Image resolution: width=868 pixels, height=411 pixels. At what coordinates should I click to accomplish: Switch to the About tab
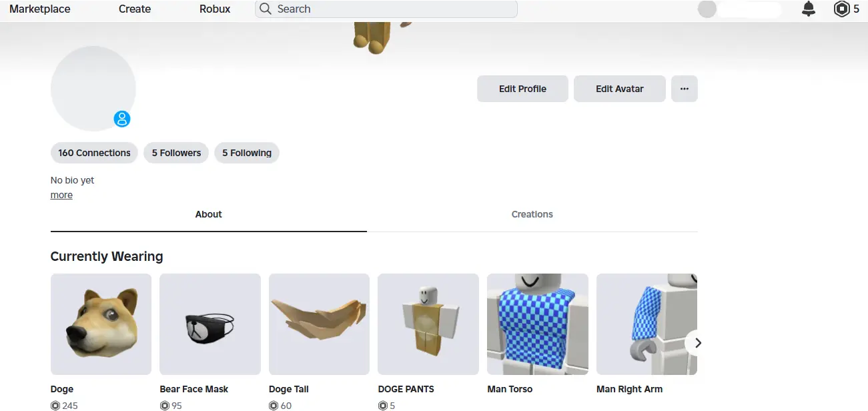point(208,214)
